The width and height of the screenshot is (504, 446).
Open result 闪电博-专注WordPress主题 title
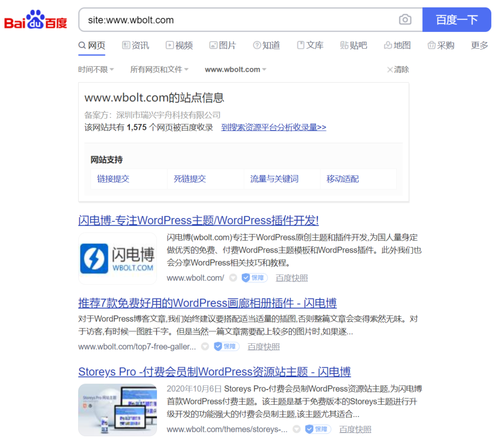198,220
